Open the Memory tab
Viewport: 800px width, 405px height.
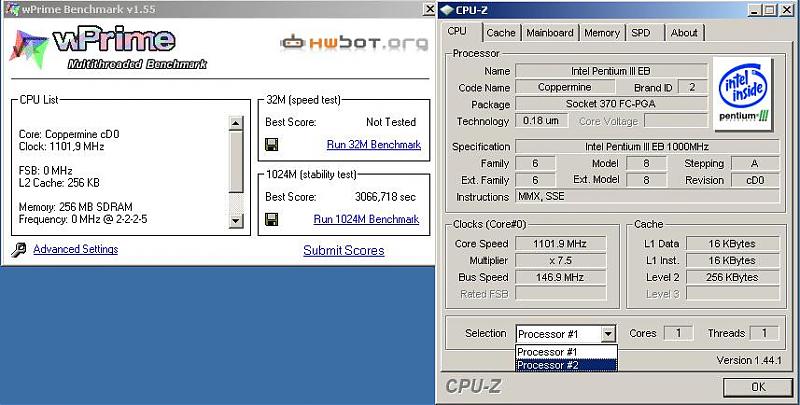coord(602,33)
